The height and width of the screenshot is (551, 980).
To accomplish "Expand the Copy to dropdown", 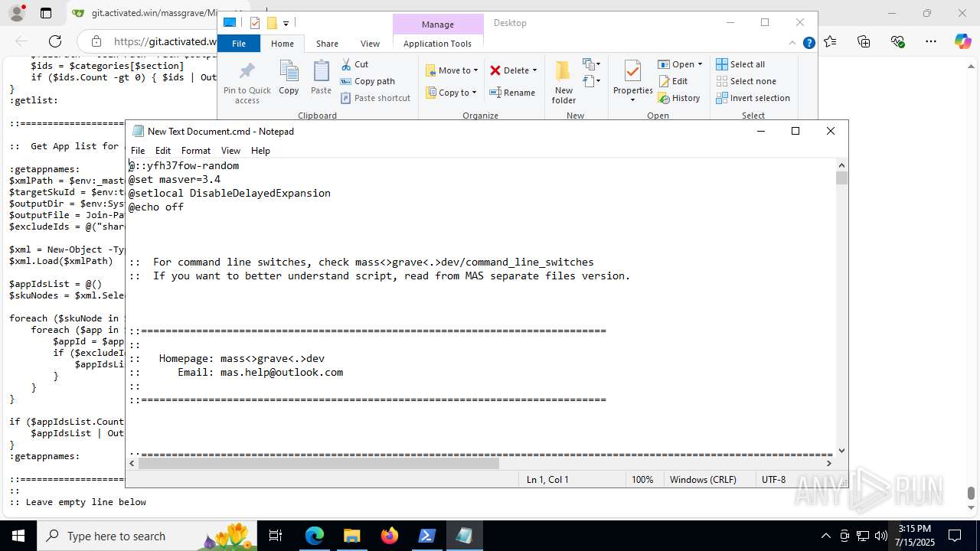I will [474, 93].
